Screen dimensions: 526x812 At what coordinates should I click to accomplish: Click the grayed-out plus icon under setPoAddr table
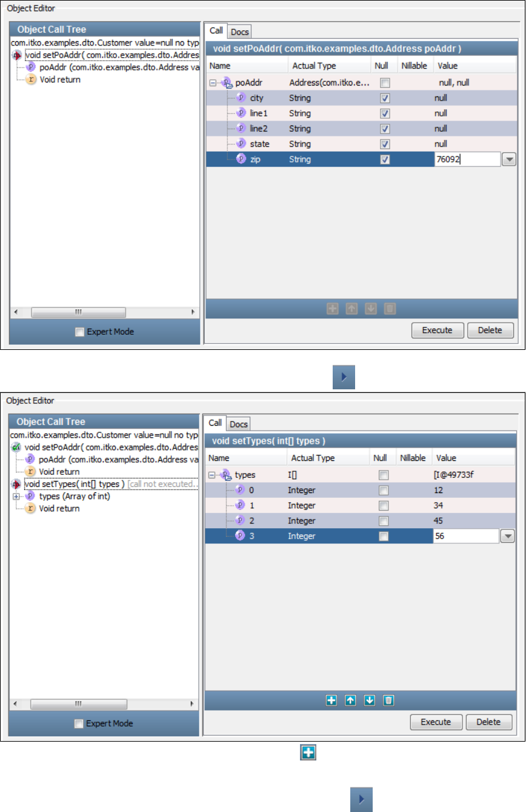332,309
